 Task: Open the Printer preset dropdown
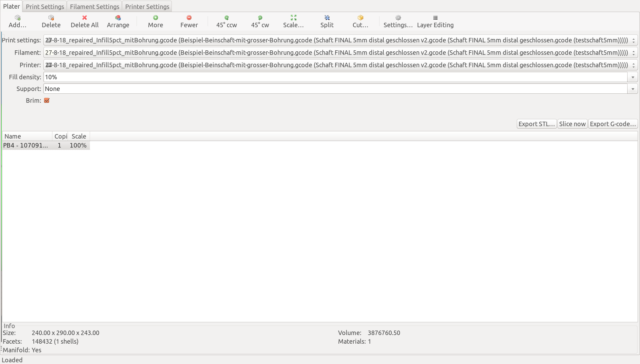(x=340, y=65)
